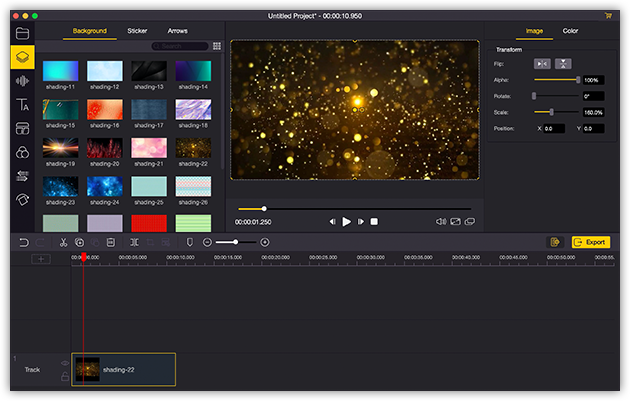
Task: Click the yellow Export button
Action: point(590,242)
